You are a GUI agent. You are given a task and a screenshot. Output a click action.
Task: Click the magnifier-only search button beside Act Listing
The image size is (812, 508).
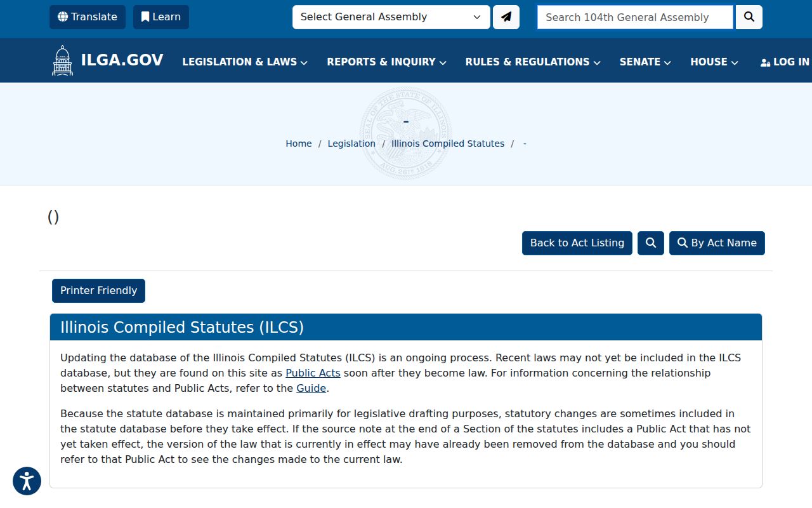tap(651, 243)
